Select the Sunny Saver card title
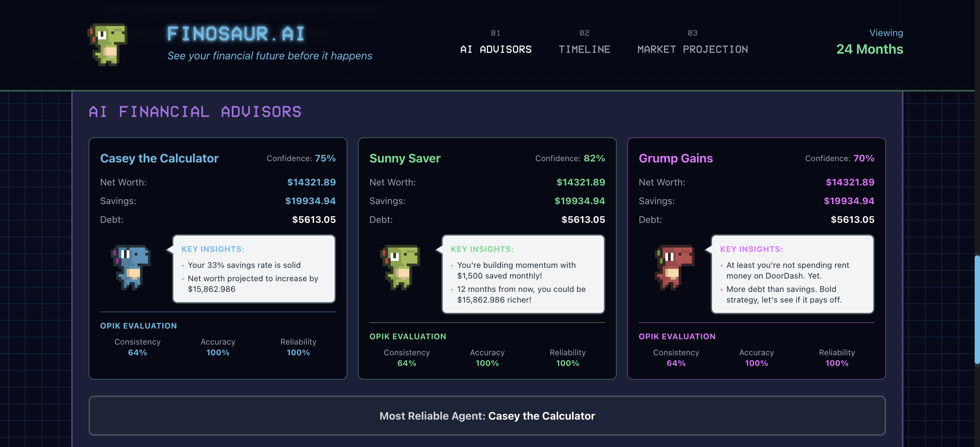The image size is (980, 447). tap(405, 158)
